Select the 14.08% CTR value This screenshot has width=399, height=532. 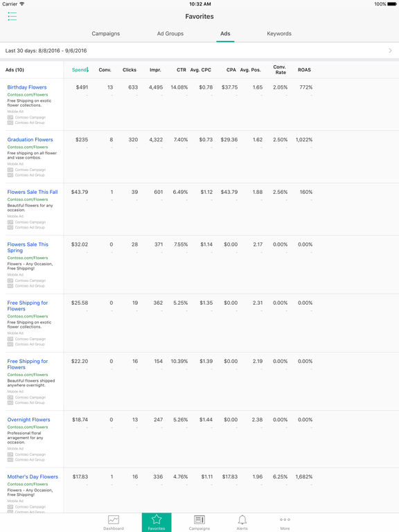click(179, 87)
